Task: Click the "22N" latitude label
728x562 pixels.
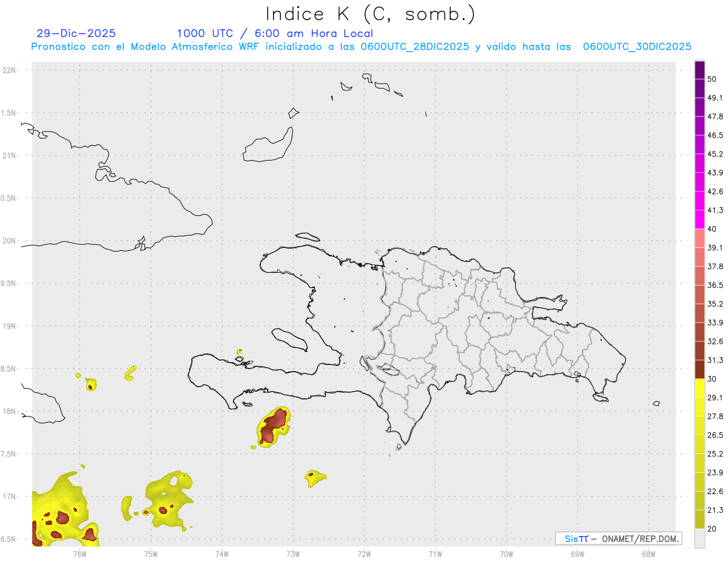Action: [x=10, y=70]
